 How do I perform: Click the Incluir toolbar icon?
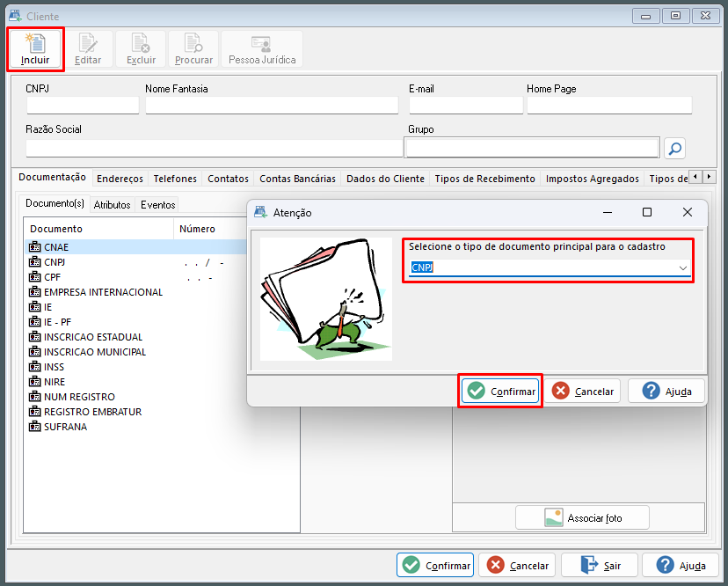[35, 48]
